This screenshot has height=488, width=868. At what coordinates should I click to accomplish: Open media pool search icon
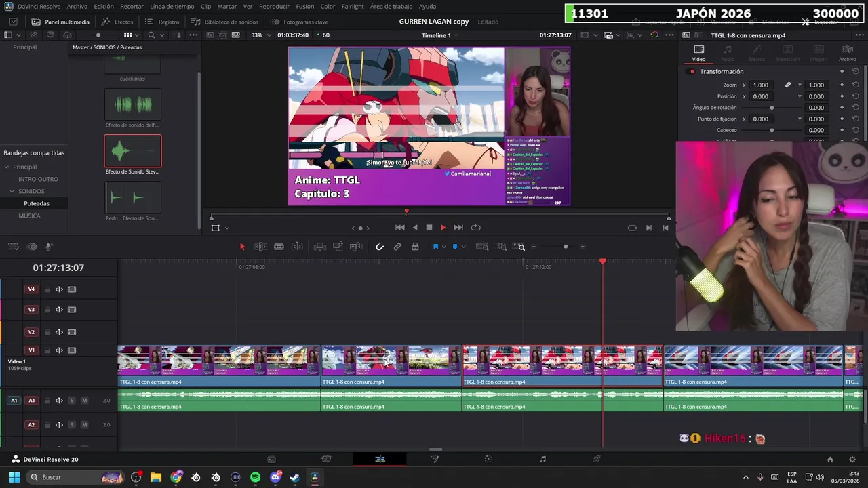pyautogui.click(x=151, y=35)
